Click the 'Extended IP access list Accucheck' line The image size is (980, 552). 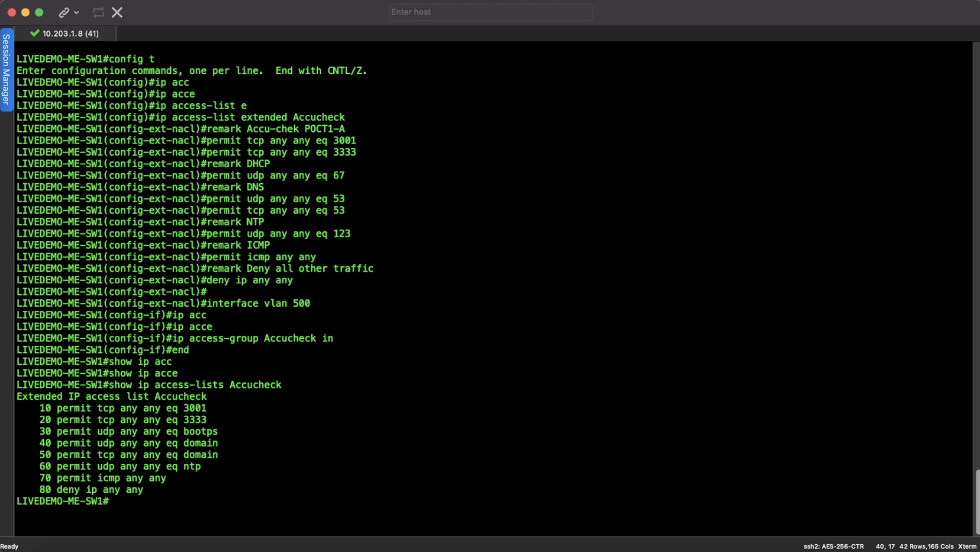(112, 396)
